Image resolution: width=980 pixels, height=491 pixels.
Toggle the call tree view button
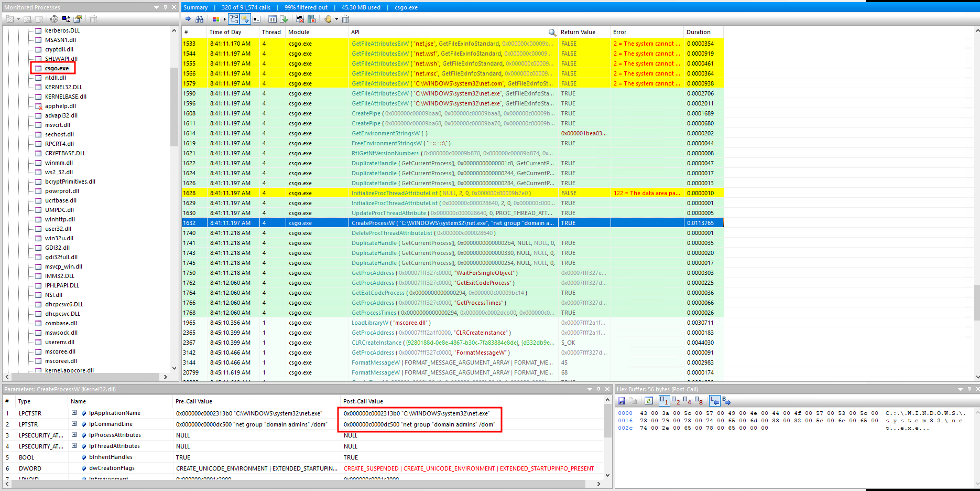(234, 19)
